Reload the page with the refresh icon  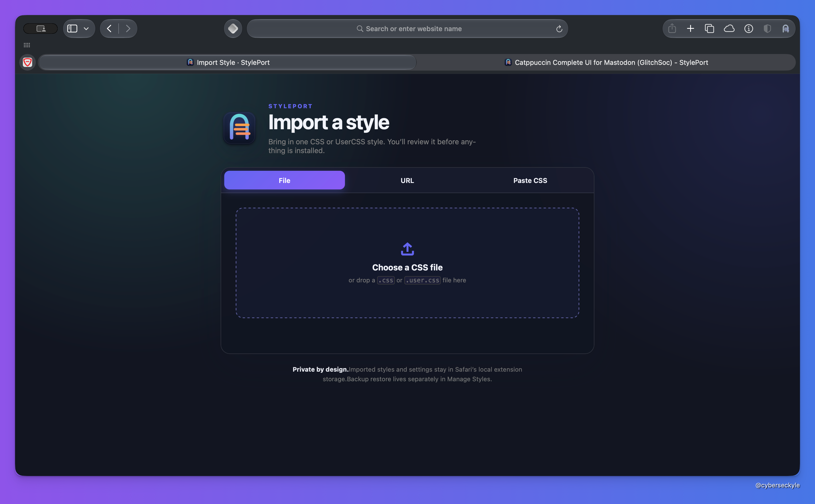point(559,29)
